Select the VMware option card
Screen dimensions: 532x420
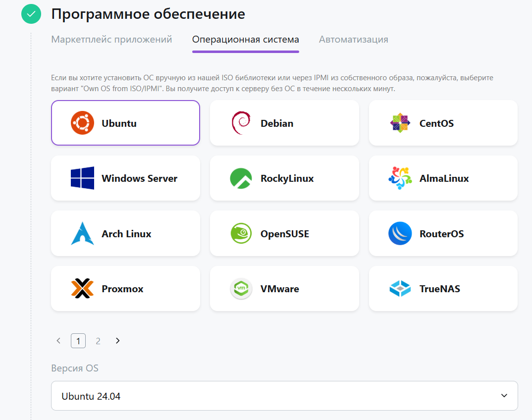pos(284,289)
